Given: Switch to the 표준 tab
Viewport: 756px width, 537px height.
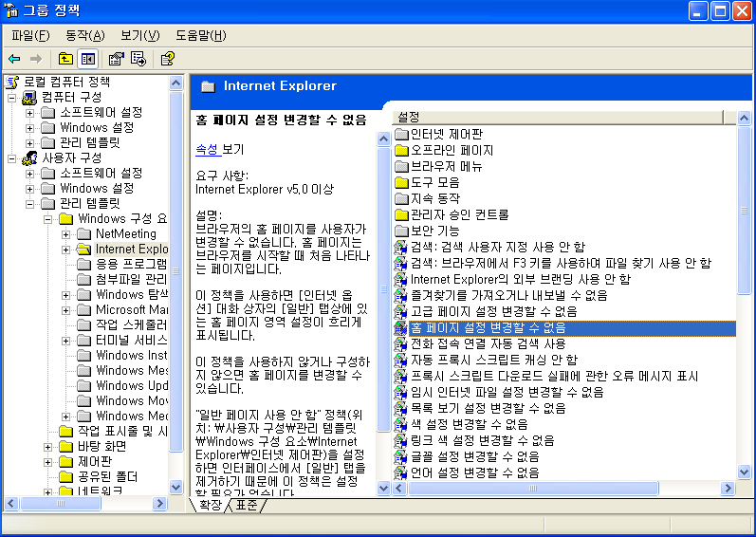Looking at the screenshot, I should pos(247,505).
